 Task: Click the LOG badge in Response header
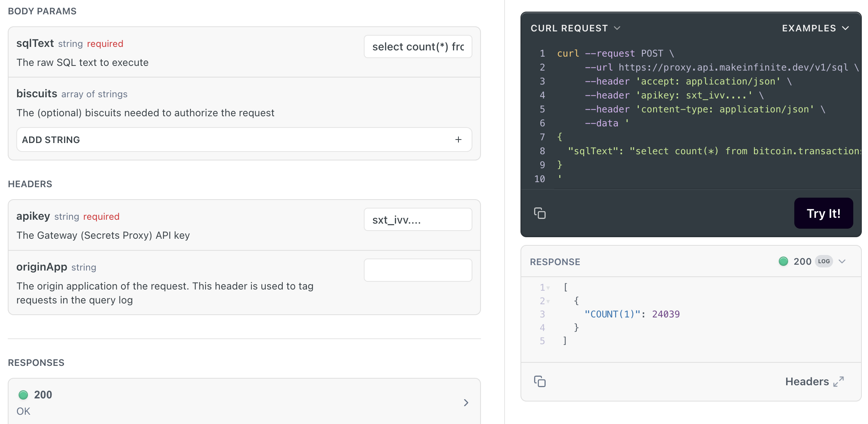coord(824,261)
